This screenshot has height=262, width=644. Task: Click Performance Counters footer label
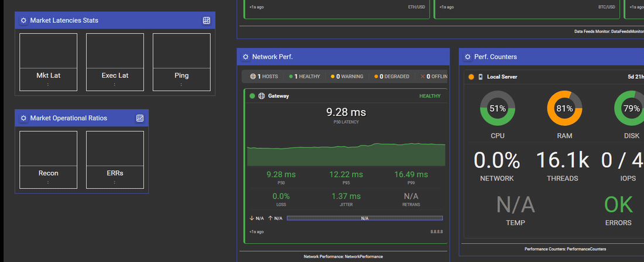(x=565, y=249)
